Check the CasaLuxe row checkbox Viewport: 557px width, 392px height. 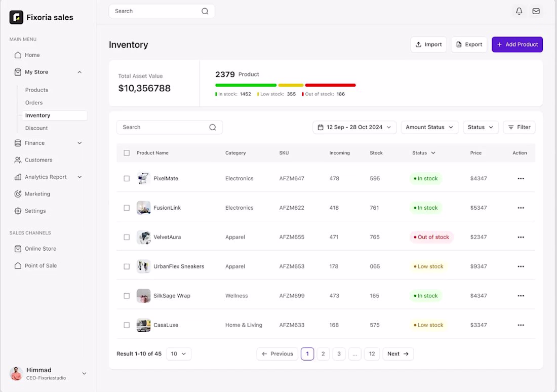click(x=127, y=325)
